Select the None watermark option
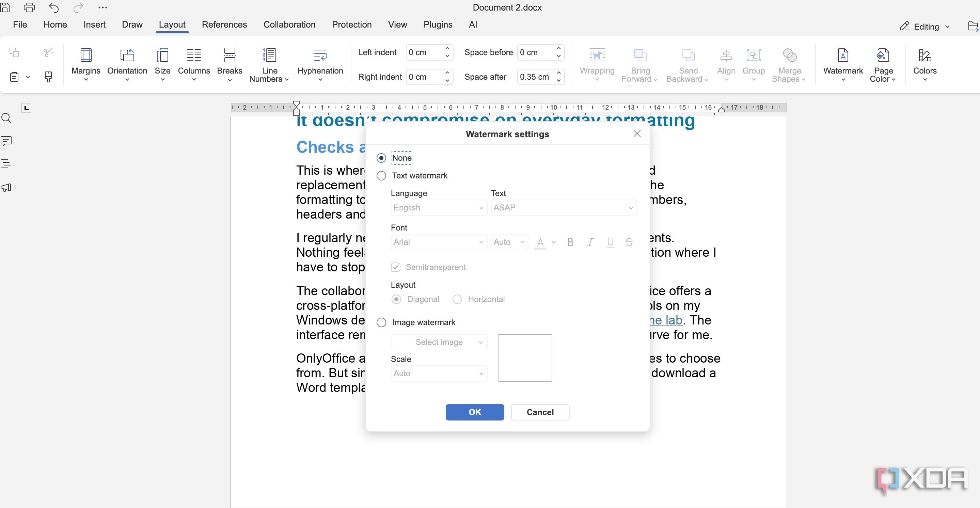This screenshot has width=980, height=508. pos(394,158)
